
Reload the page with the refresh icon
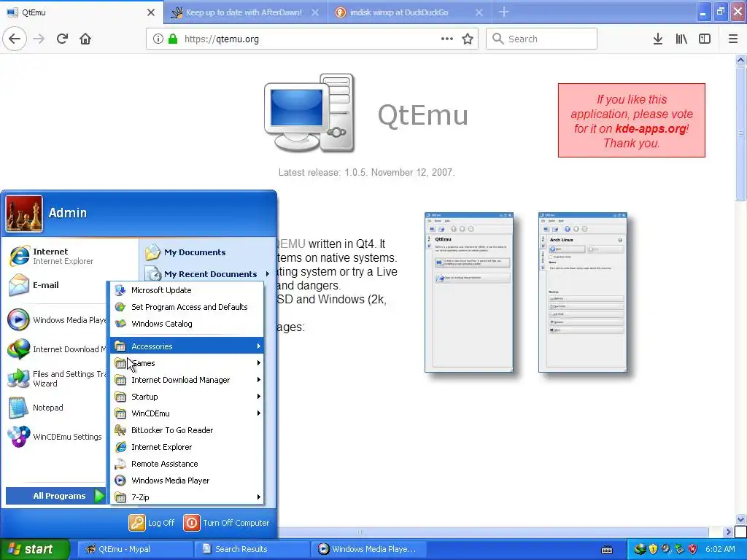tap(63, 39)
